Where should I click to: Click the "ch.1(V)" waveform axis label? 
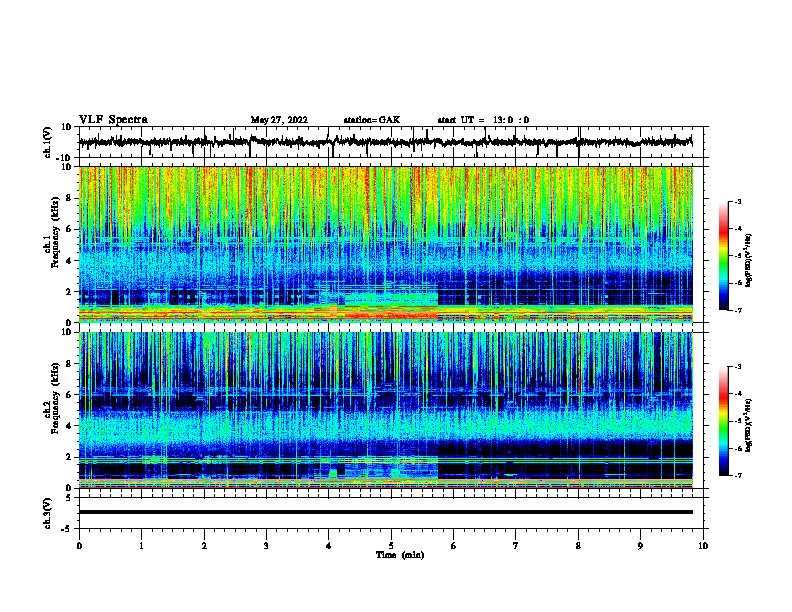point(48,142)
